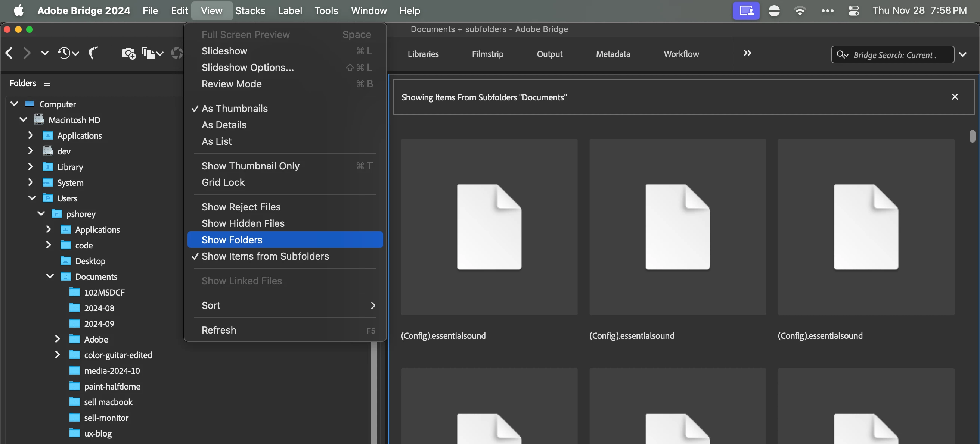Click the Go Back arrow icon
Viewport: 980px width, 444px height.
tap(9, 53)
